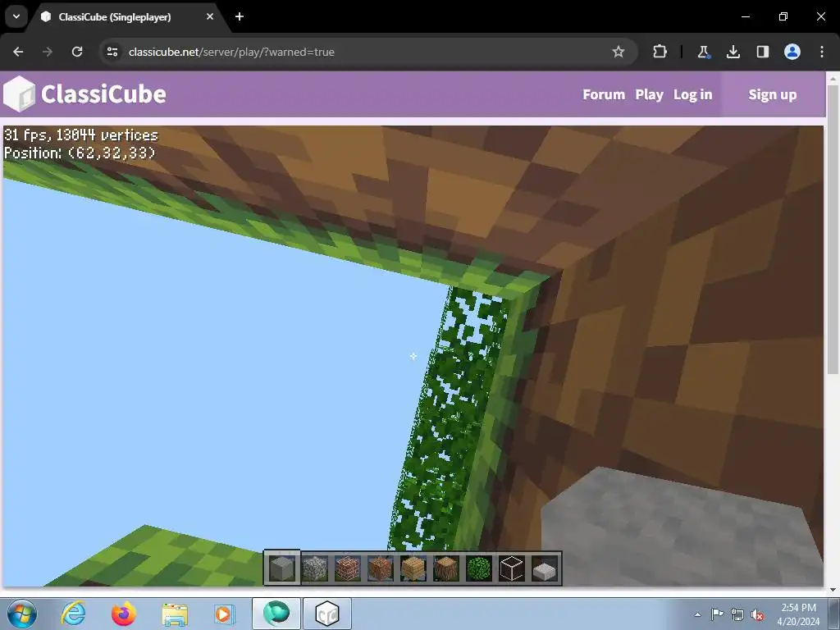Focus the address bar URL
The height and width of the screenshot is (630, 840).
[231, 52]
